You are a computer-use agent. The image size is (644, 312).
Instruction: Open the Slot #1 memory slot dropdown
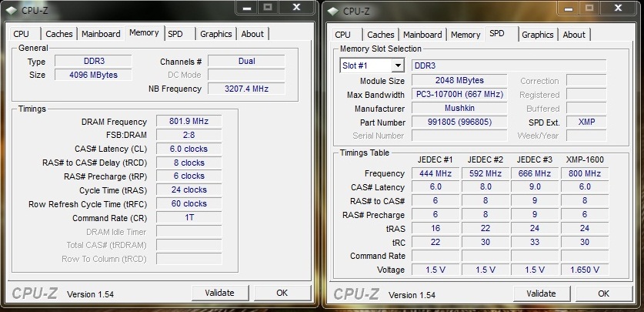[397, 66]
